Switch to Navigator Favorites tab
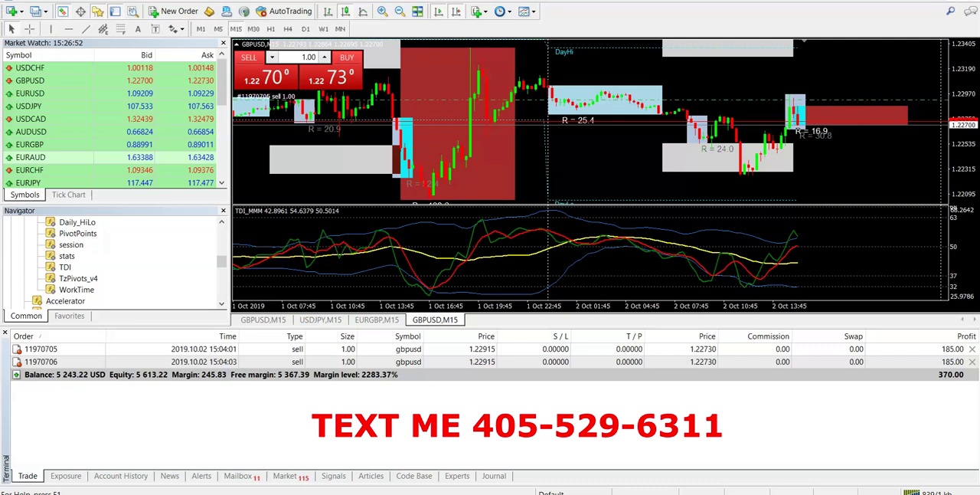The image size is (980, 495). (69, 316)
